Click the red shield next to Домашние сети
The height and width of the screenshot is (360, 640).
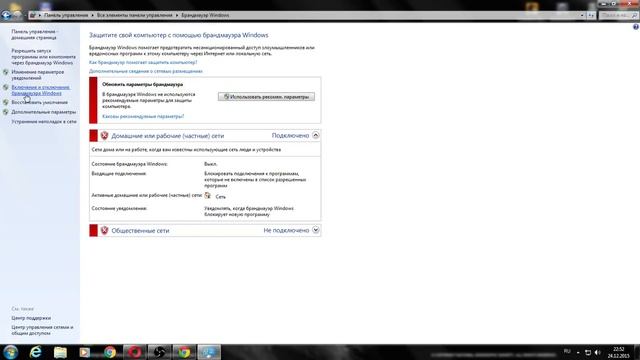pos(104,136)
